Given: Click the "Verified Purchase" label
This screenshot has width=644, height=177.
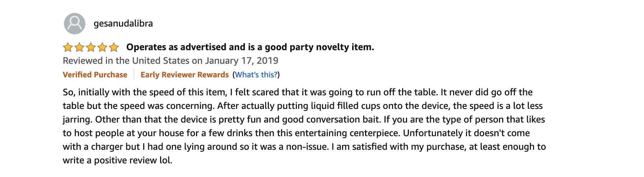Looking at the screenshot, I should 95,75.
